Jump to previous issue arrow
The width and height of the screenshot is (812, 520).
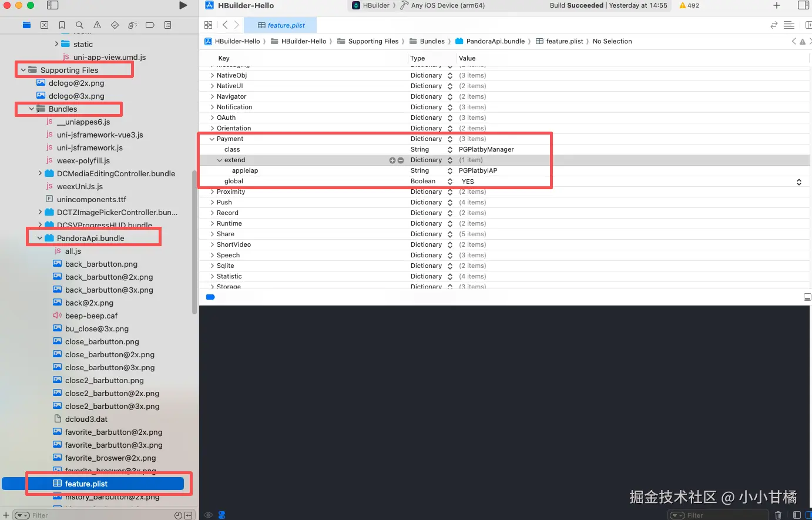click(794, 41)
